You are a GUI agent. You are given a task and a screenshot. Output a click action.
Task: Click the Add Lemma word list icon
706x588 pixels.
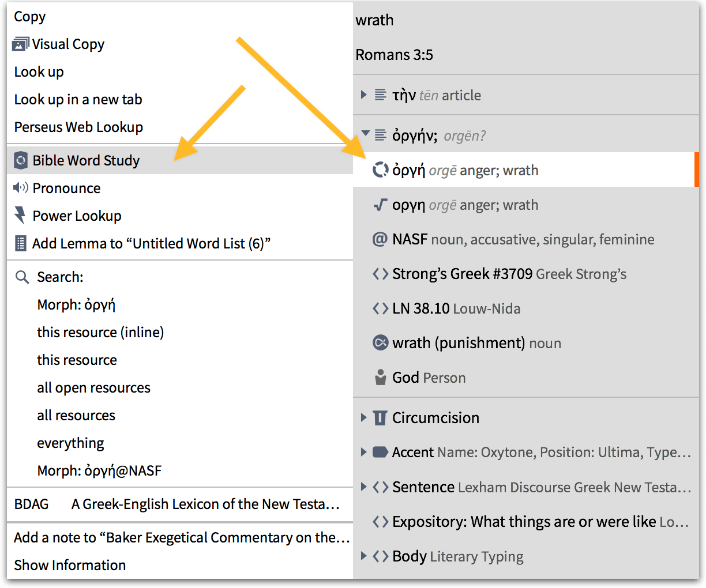(20, 243)
